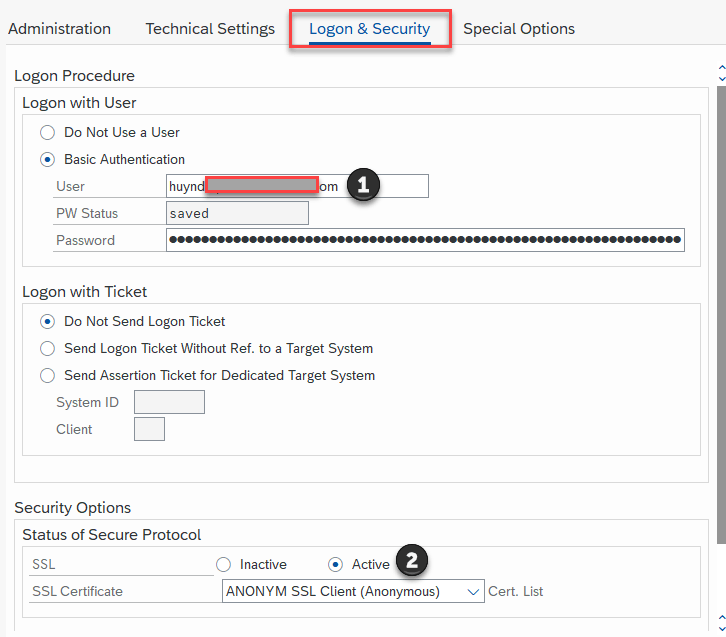Image resolution: width=726 pixels, height=637 pixels.
Task: Click the Cert. List button
Action: [x=516, y=592]
